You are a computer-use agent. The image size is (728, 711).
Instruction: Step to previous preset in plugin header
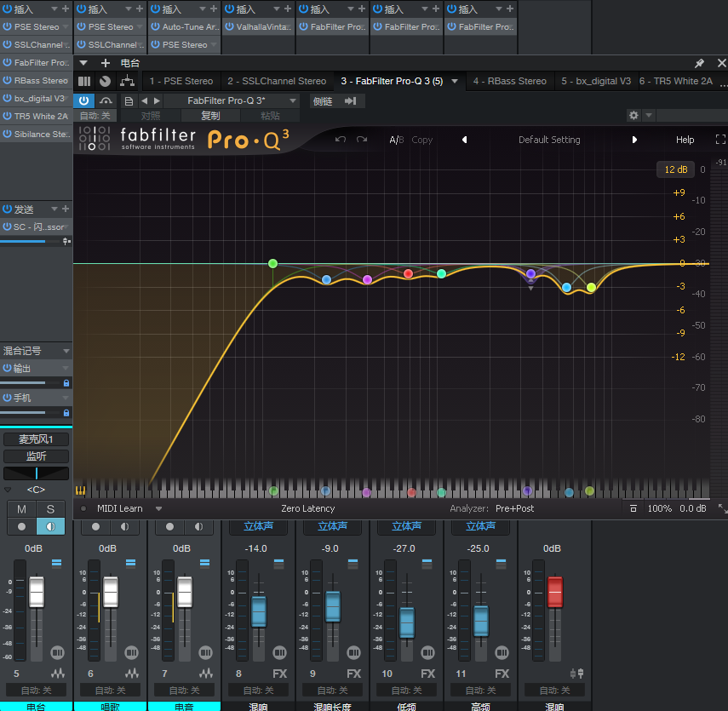coord(145,100)
